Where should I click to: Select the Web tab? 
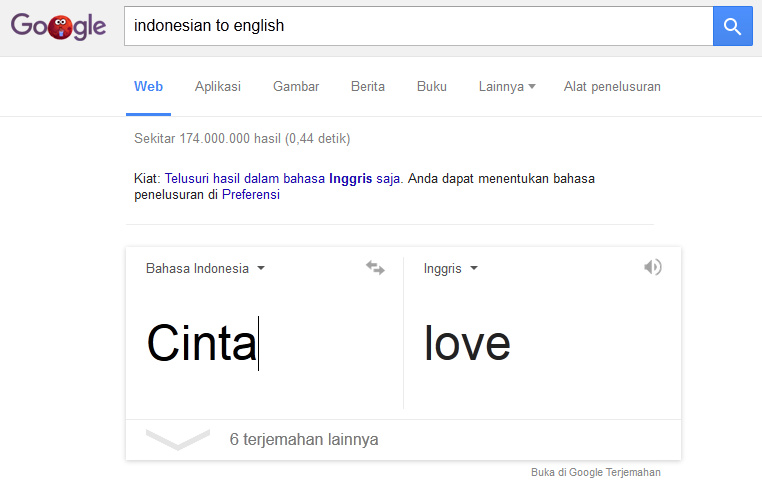point(148,87)
